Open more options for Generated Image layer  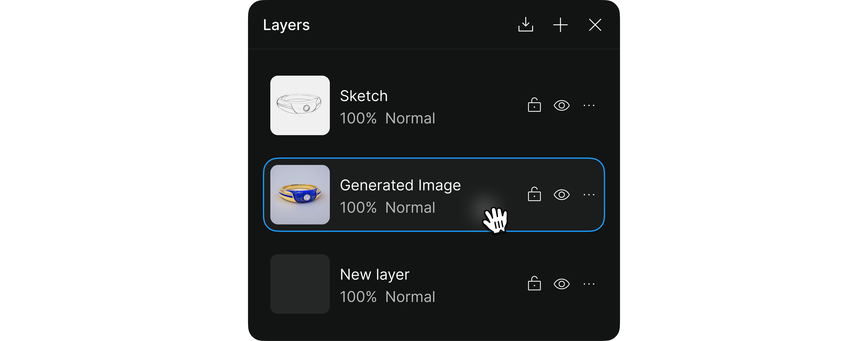[x=589, y=195]
